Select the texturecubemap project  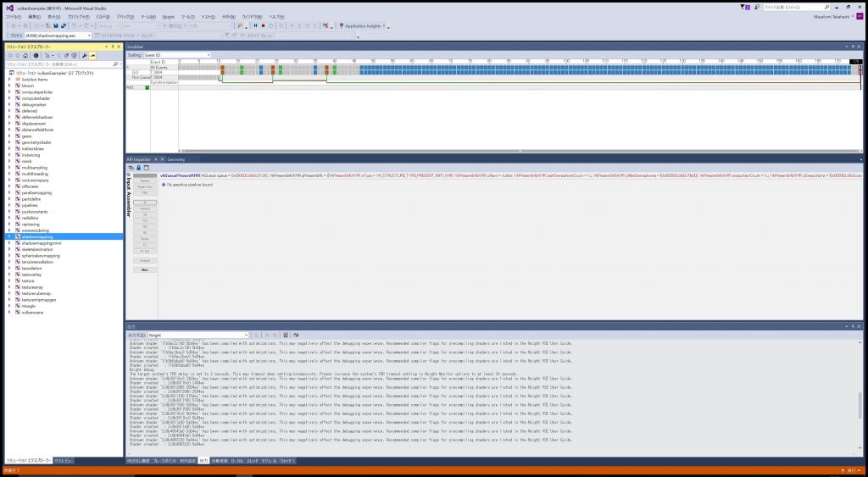[36, 294]
